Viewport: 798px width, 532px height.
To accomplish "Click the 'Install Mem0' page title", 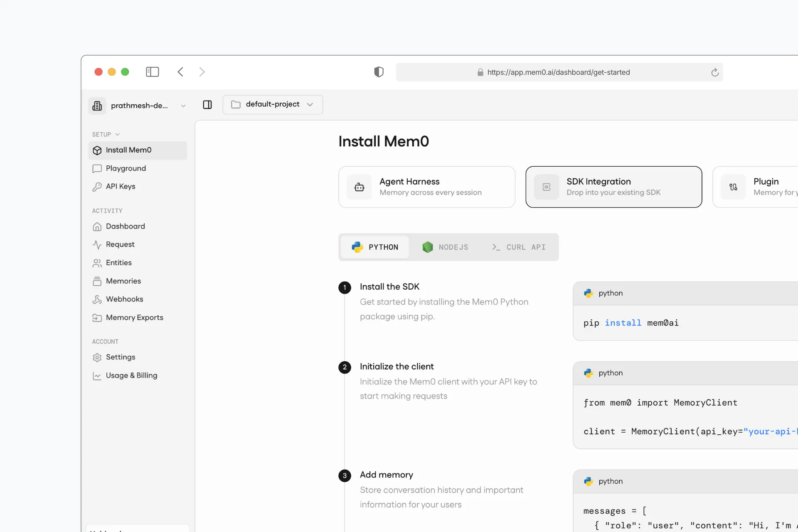I will pyautogui.click(x=384, y=141).
